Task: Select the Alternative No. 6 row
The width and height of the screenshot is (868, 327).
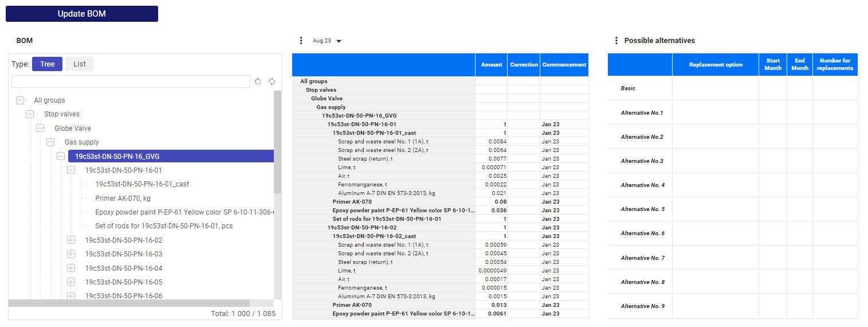Action: pyautogui.click(x=733, y=233)
